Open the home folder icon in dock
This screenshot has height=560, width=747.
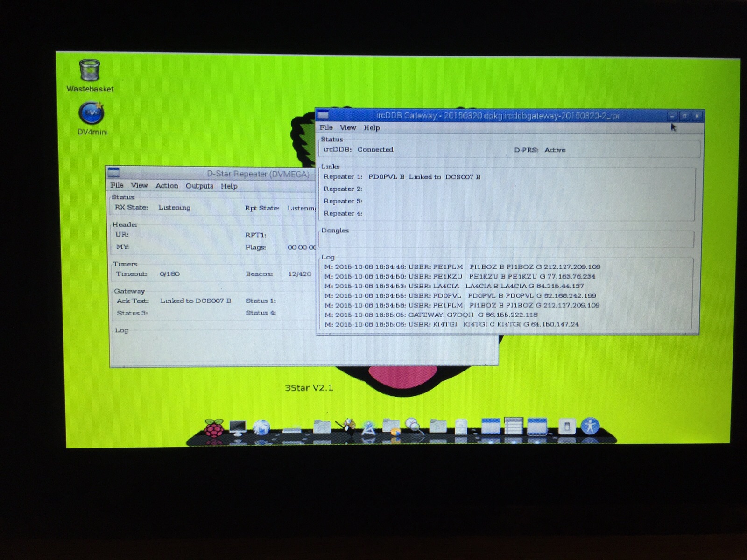(322, 427)
